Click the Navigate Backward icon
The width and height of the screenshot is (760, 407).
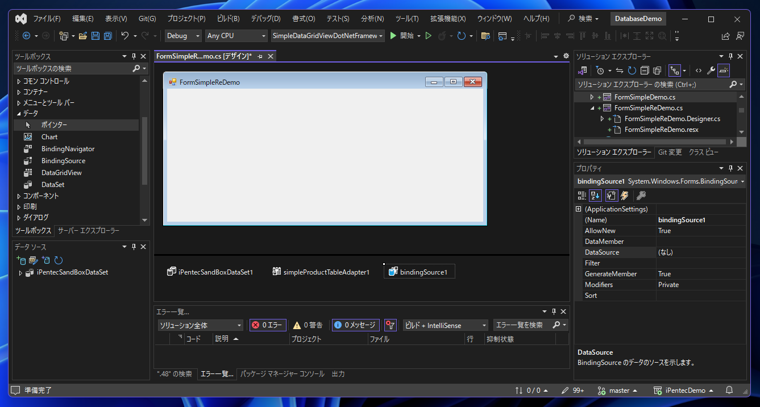pos(26,36)
